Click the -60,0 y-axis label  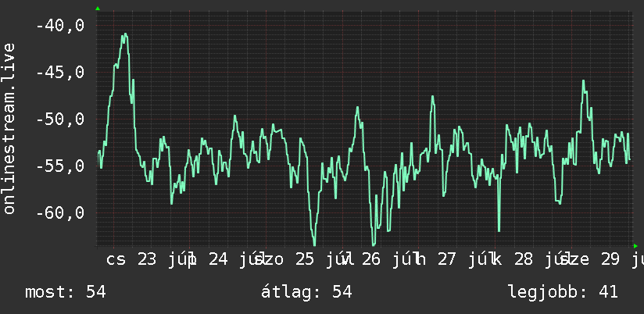60,212
